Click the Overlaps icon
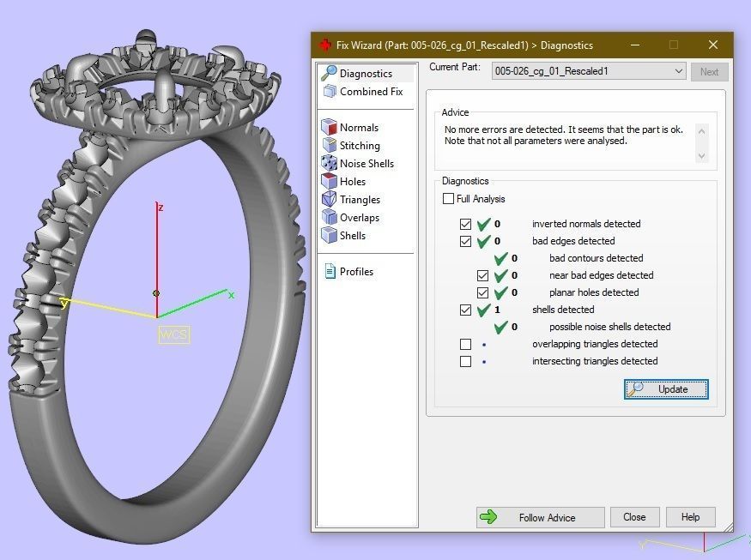This screenshot has width=751, height=560. 329,217
